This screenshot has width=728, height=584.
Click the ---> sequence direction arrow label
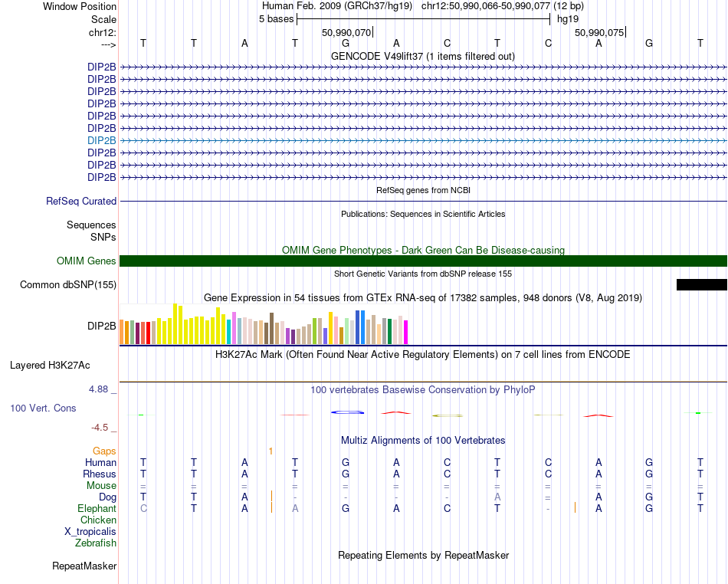[109, 44]
